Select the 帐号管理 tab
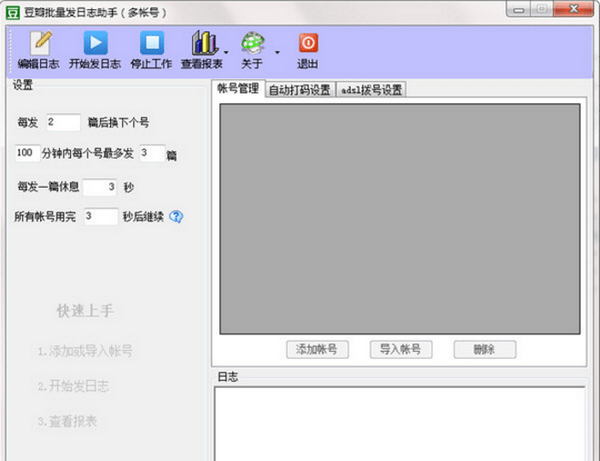This screenshot has height=461, width=600. [238, 88]
